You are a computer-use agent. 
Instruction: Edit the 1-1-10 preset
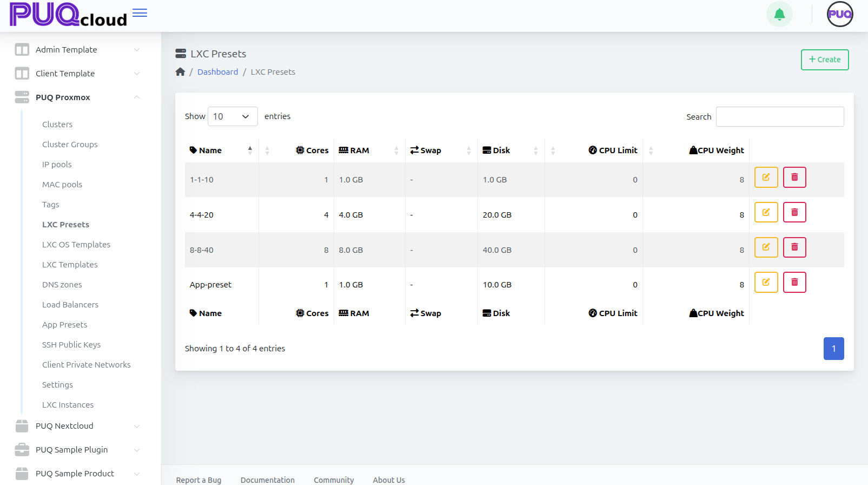tap(766, 178)
